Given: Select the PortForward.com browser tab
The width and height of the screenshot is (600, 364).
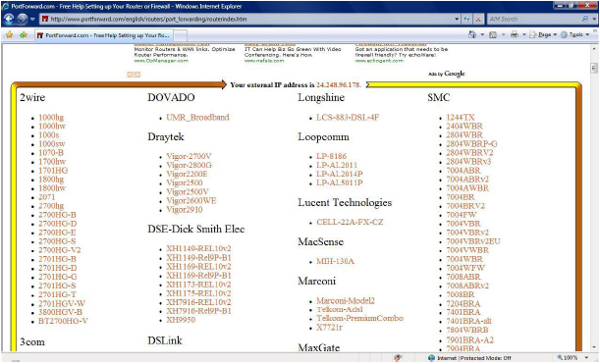Looking at the screenshot, I should pos(104,35).
